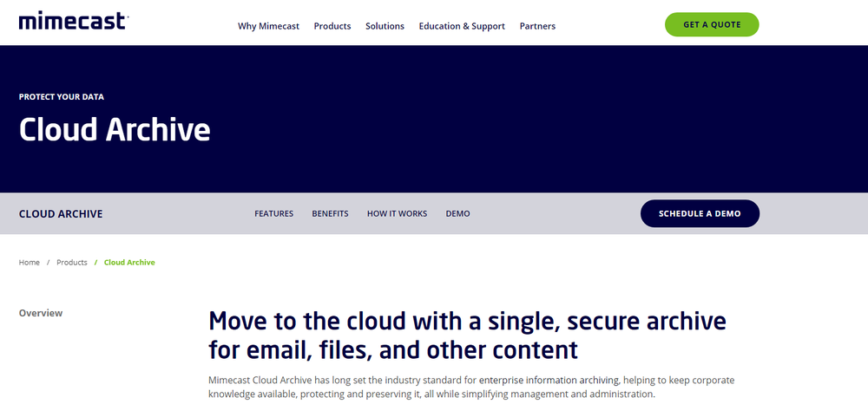868x404 pixels.
Task: Click the 'Protect Your Data' banner label
Action: 62,97
